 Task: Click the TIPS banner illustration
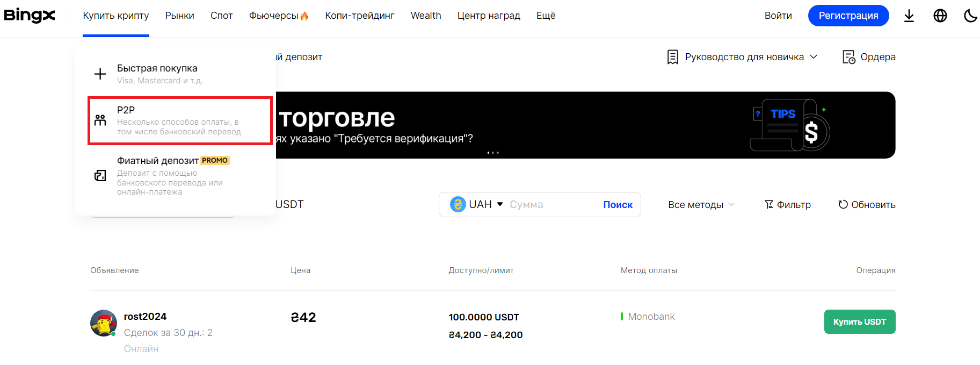click(x=790, y=125)
